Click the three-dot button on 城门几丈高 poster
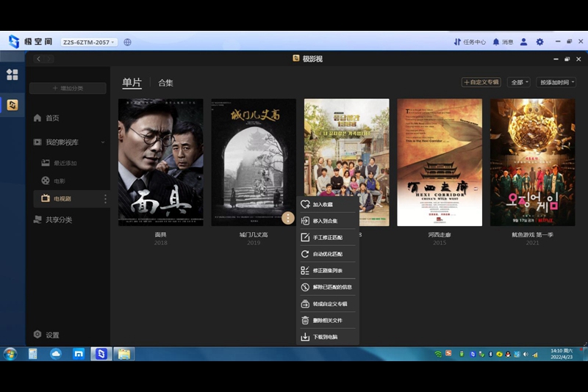Screen dimensions: 588x392 pyautogui.click(x=288, y=218)
